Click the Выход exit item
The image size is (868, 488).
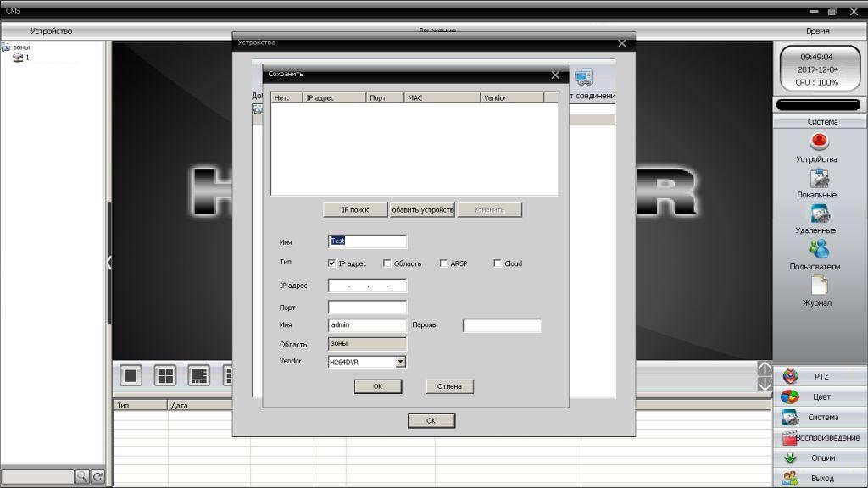click(821, 478)
